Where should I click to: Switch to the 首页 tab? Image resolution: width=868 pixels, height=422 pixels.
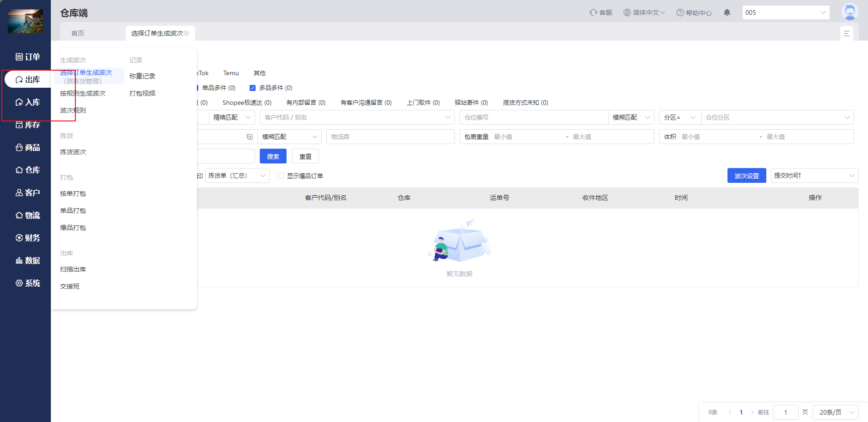tap(78, 33)
